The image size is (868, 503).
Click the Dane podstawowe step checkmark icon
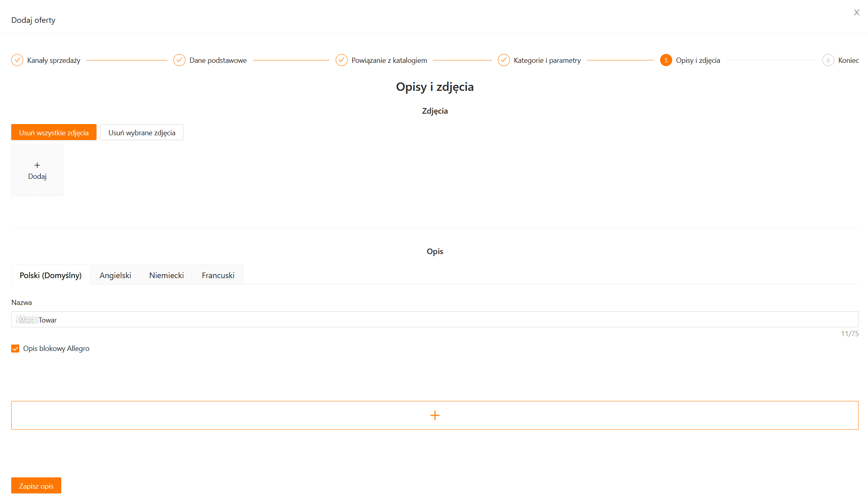click(x=179, y=60)
